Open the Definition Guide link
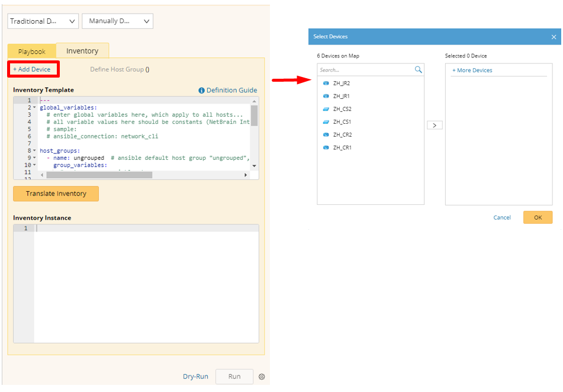Viewport: 563px width, 392px height. pyautogui.click(x=231, y=90)
